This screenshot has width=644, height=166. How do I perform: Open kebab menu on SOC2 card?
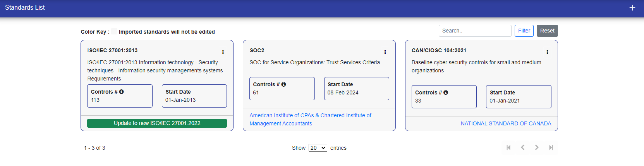[x=385, y=52]
